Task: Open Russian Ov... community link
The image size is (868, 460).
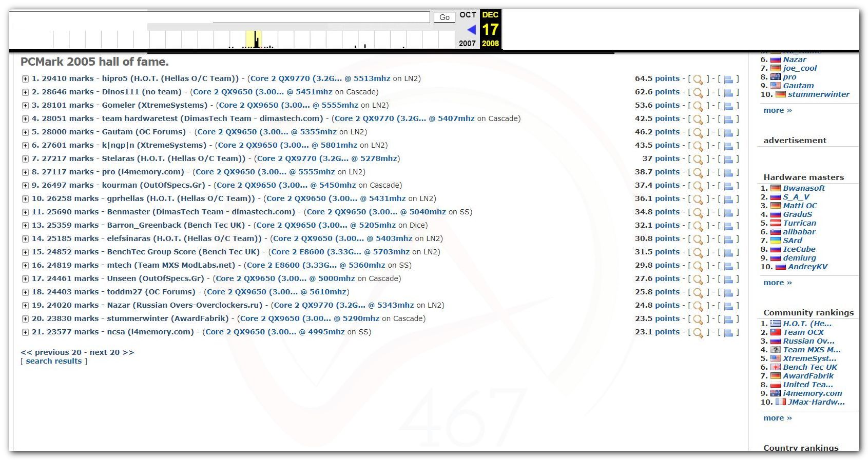Action: point(809,341)
